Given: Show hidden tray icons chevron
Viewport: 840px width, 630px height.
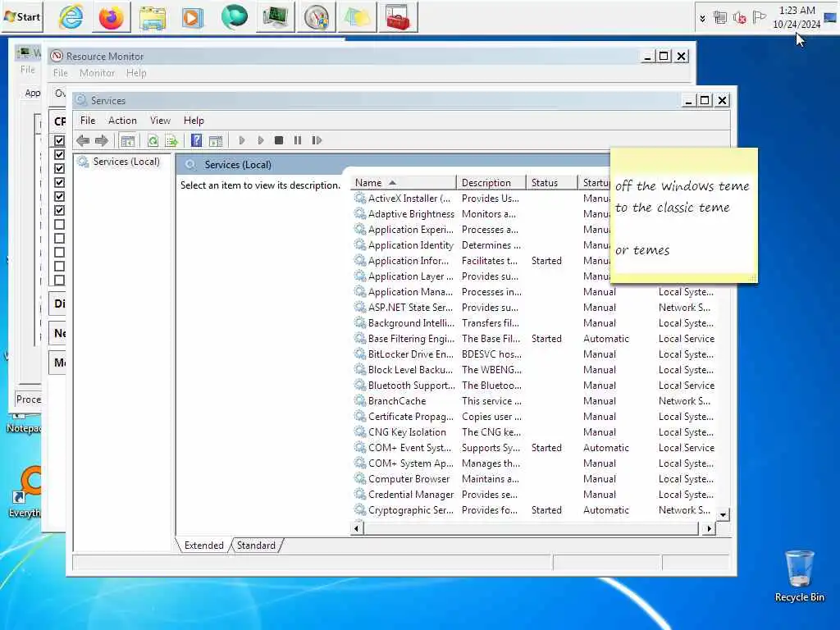Looking at the screenshot, I should click(x=702, y=18).
